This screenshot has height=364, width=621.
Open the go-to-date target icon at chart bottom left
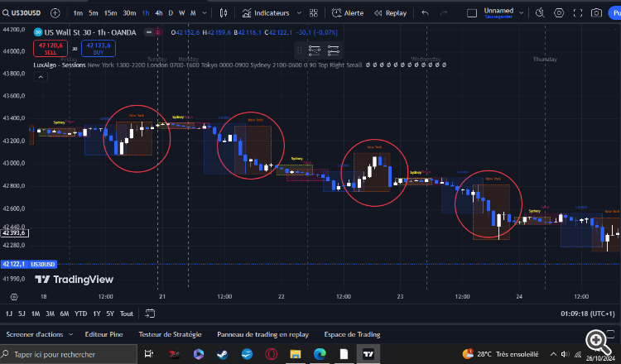[14, 297]
